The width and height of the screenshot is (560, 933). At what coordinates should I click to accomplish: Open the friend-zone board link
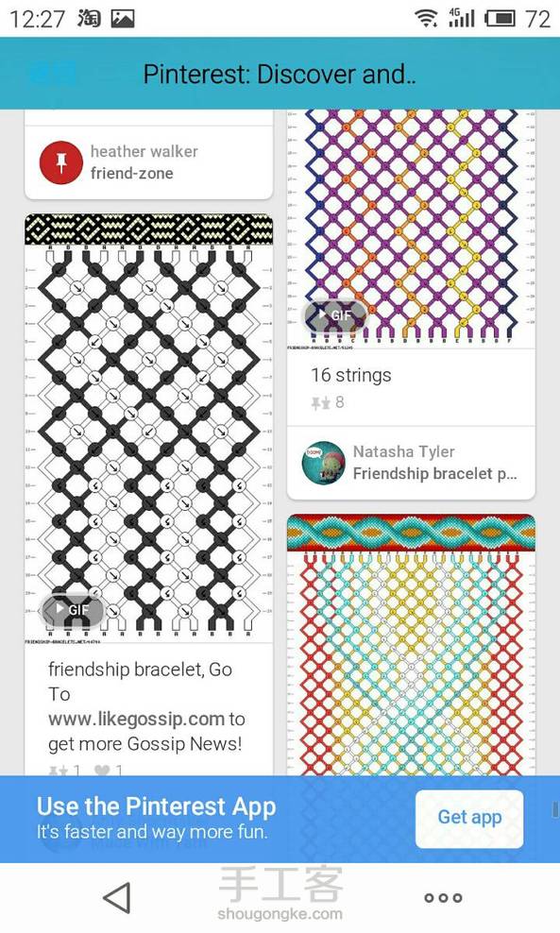[132, 173]
